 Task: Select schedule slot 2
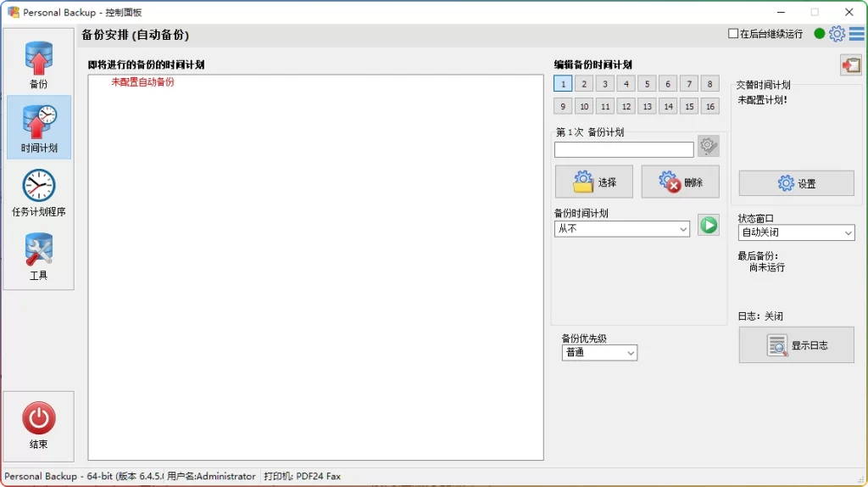[584, 84]
